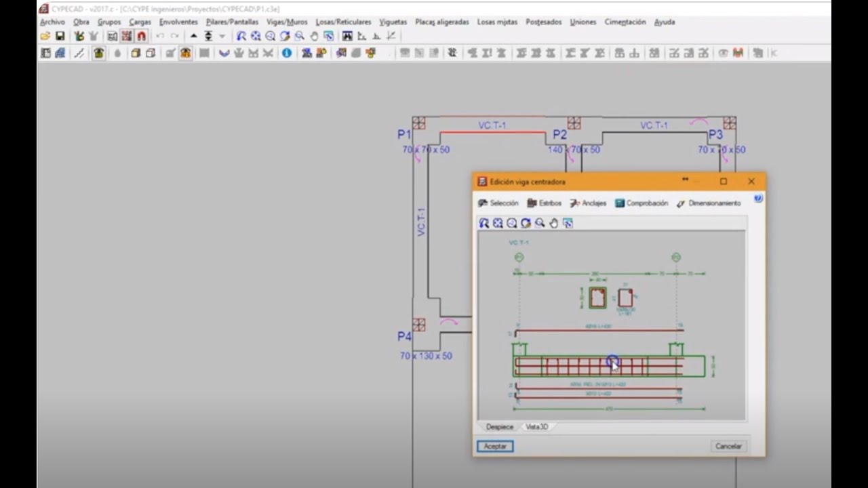The height and width of the screenshot is (488, 868).
Task: Click the first zoom icon in dialog toolbar
Action: [x=484, y=223]
